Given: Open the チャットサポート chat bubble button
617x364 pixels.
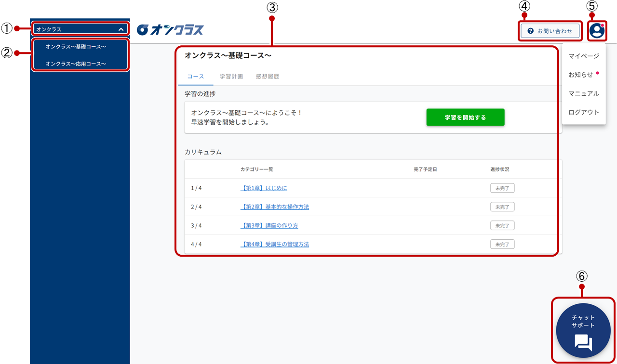Looking at the screenshot, I should [x=583, y=330].
